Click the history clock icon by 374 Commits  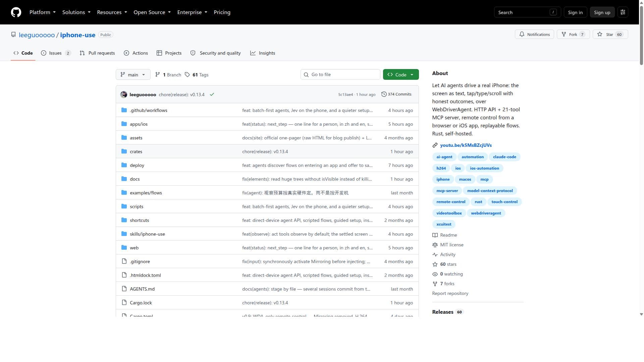coord(384,95)
